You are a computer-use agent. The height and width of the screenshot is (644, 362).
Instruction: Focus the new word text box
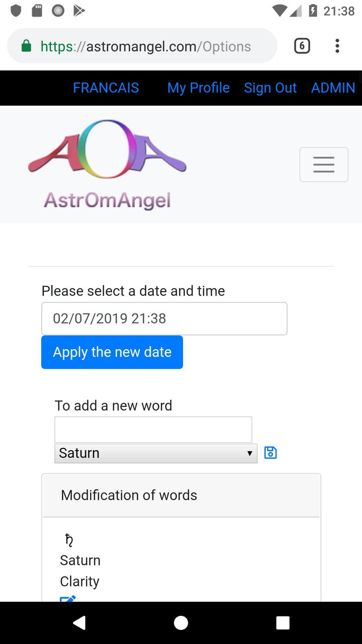[x=153, y=430]
